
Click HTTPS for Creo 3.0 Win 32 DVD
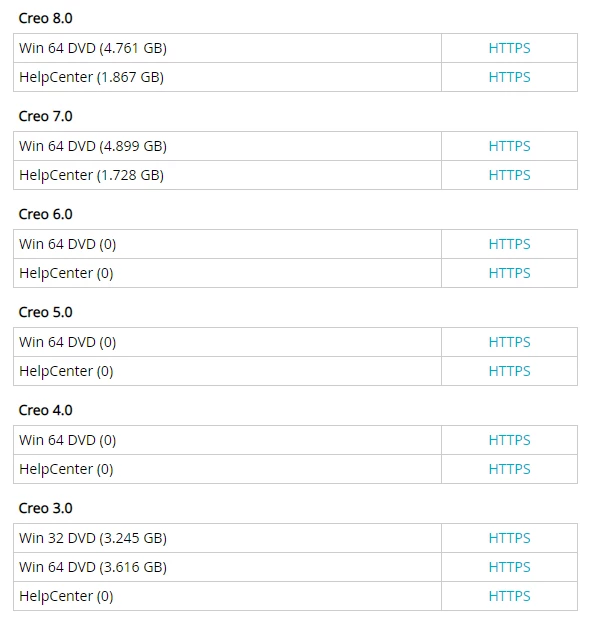pyautogui.click(x=509, y=538)
